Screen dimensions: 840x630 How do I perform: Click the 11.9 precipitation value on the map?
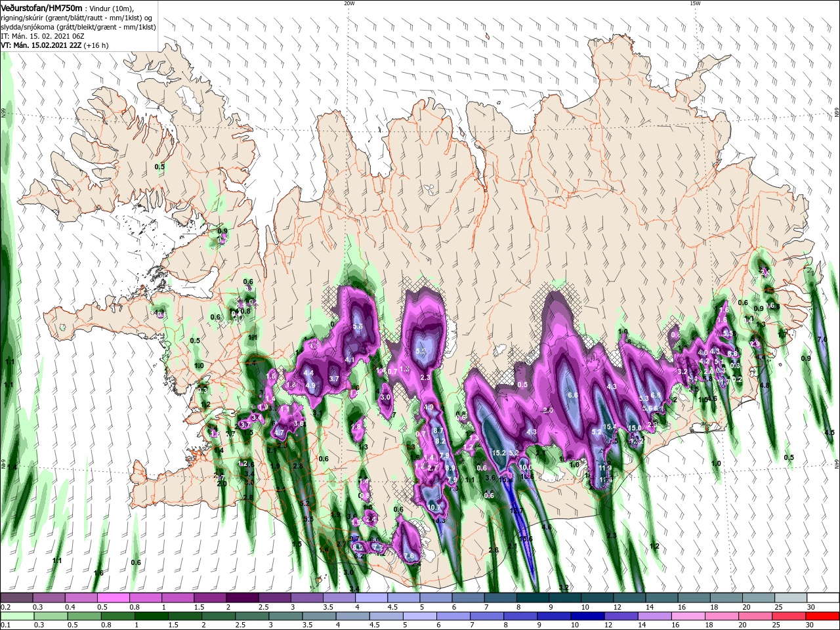[x=605, y=468]
